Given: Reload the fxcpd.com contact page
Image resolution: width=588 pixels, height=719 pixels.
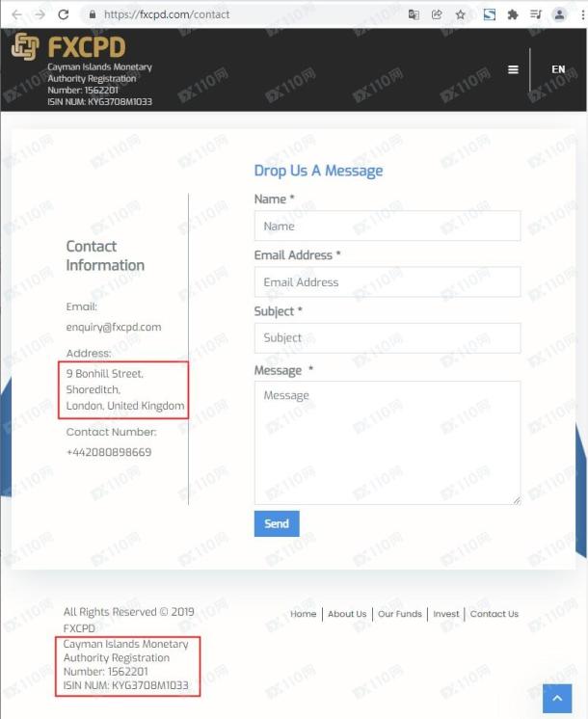Looking at the screenshot, I should point(64,14).
